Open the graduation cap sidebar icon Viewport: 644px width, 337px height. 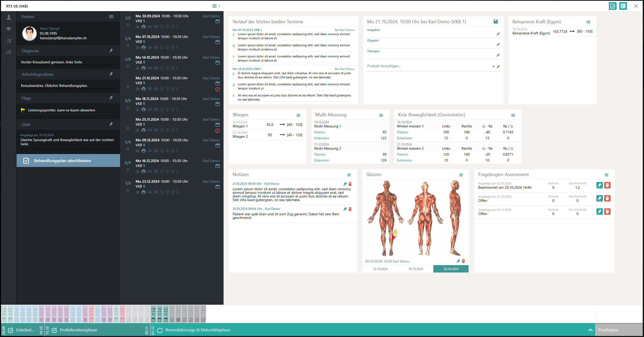point(9,29)
